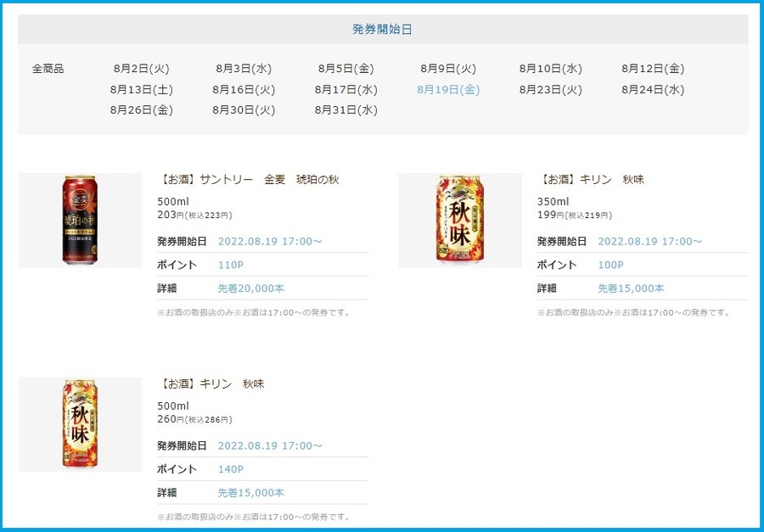Viewport: 764px width, 532px height.
Task: Select the 8月30日(火) date link
Action: (x=244, y=110)
